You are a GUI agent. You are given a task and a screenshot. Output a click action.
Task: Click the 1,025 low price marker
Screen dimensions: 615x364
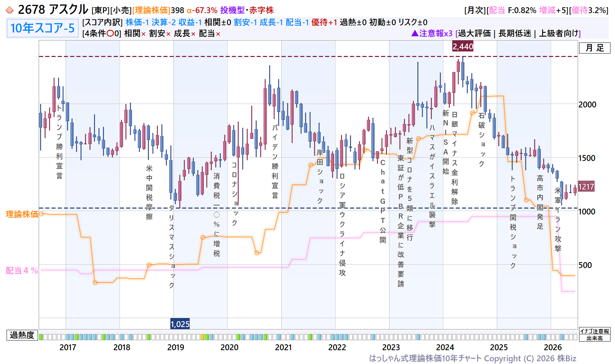point(180,324)
